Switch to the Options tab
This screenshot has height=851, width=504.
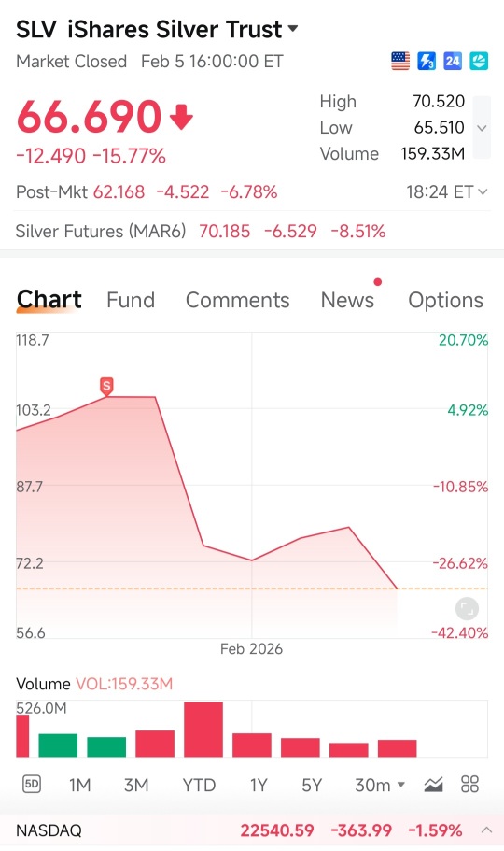click(446, 300)
